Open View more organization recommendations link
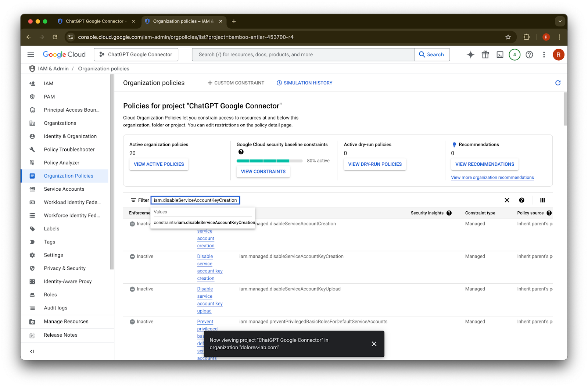 click(x=492, y=178)
